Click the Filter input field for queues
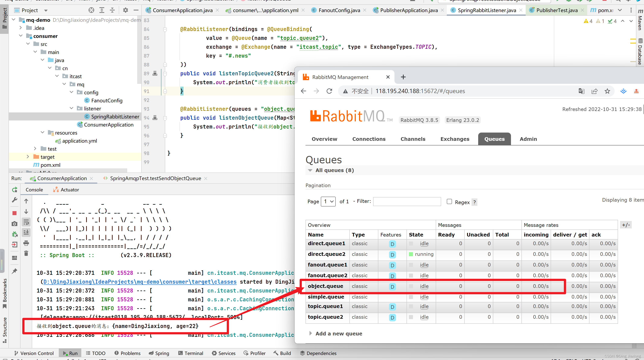Screen dimensions: 644x360 point(407,201)
